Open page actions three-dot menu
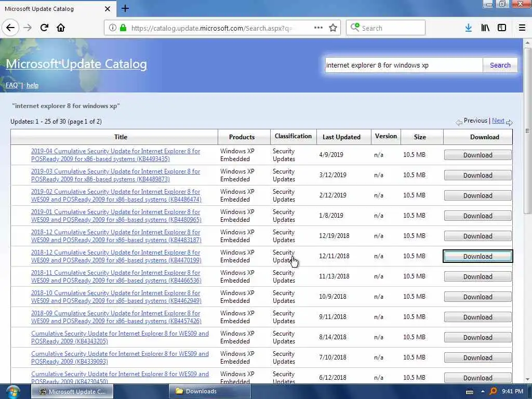This screenshot has height=399, width=532. (x=318, y=28)
